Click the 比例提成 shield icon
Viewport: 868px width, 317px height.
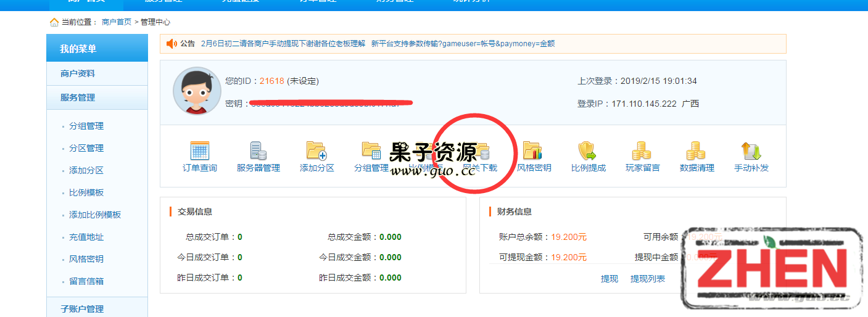pos(588,151)
